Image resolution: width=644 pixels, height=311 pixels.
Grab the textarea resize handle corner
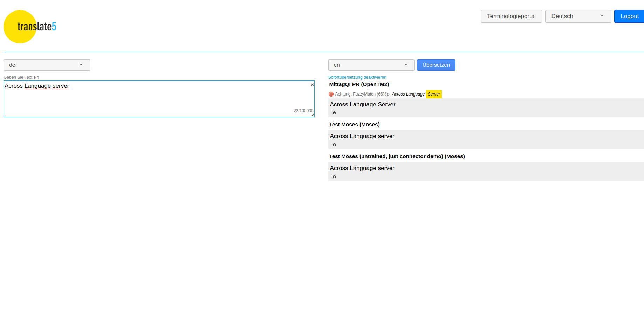tap(313, 115)
